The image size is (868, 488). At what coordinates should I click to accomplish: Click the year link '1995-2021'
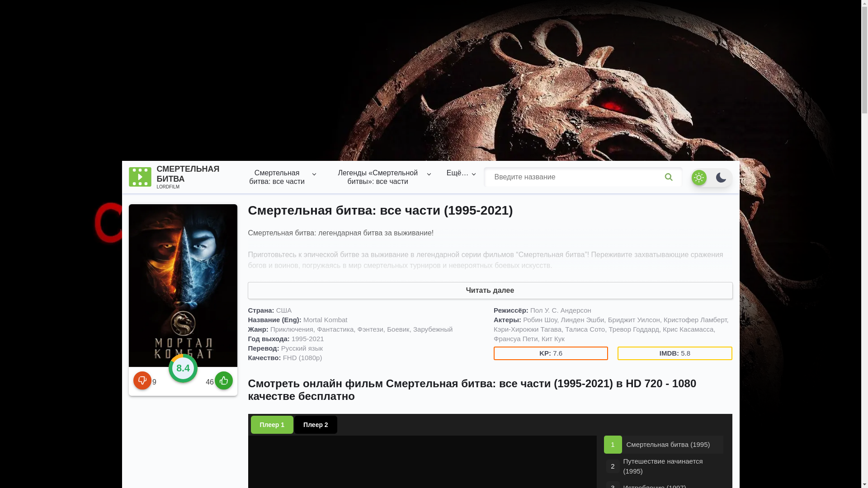coord(308,339)
